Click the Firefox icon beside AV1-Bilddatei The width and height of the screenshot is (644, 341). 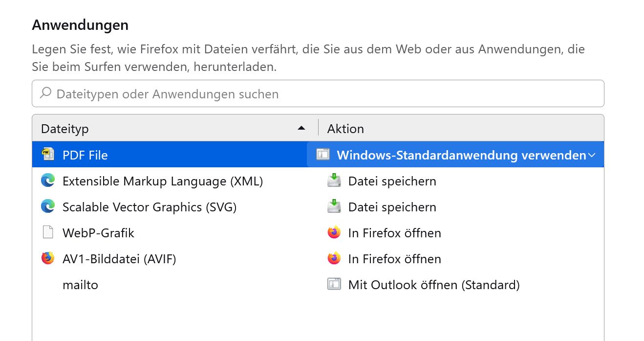click(48, 258)
